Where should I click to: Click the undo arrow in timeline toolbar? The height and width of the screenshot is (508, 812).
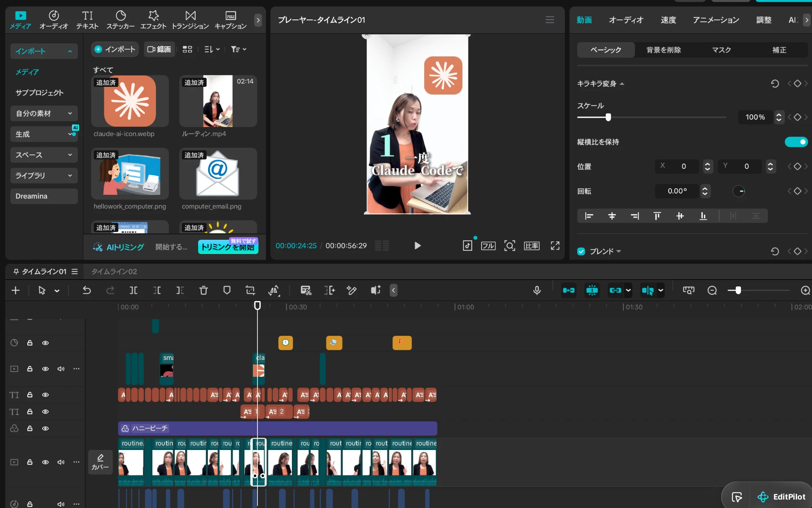tap(86, 290)
